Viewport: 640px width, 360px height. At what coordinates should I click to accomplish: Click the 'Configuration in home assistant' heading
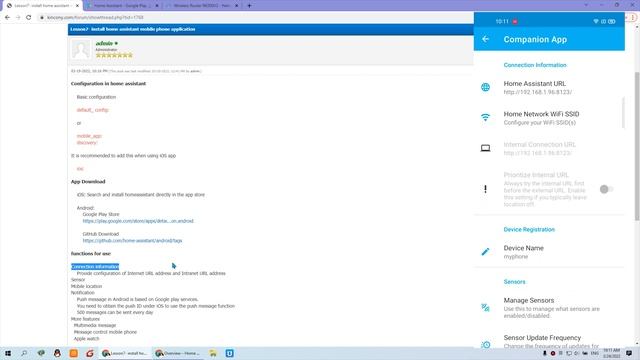(x=108, y=84)
